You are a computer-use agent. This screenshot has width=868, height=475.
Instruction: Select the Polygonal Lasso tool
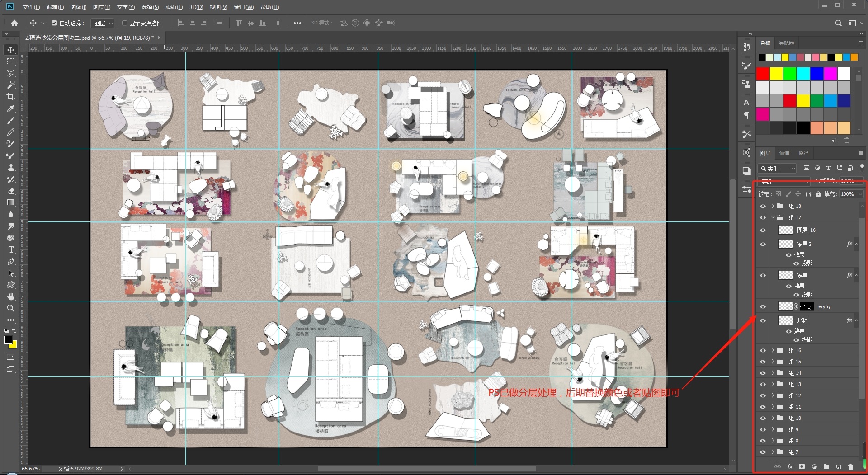coord(11,73)
